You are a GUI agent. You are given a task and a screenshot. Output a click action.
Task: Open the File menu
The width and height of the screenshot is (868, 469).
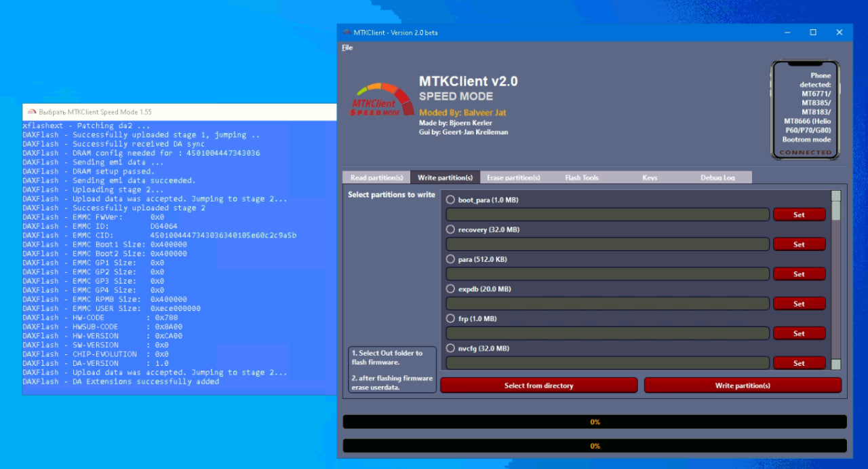[347, 48]
